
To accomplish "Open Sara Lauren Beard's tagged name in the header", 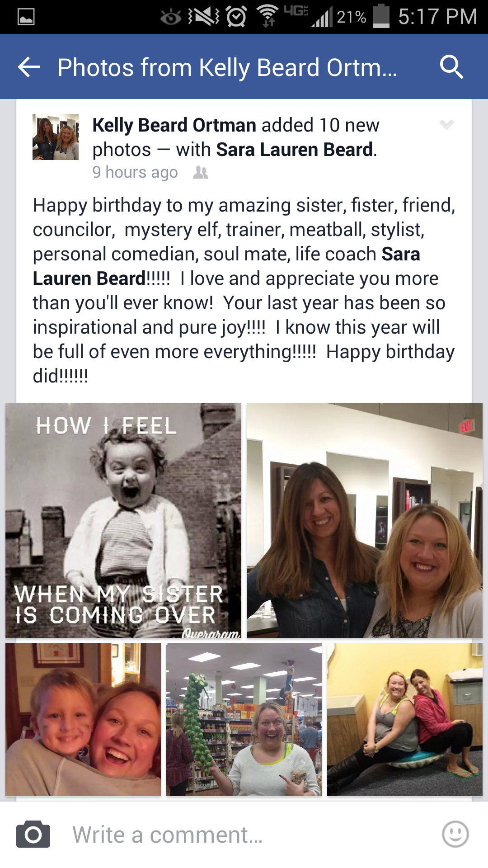I will 295,150.
